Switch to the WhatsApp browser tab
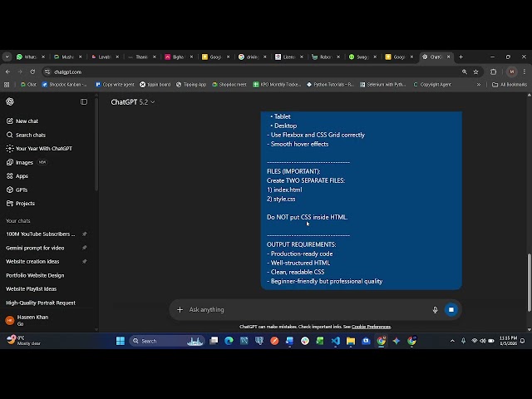 30,57
